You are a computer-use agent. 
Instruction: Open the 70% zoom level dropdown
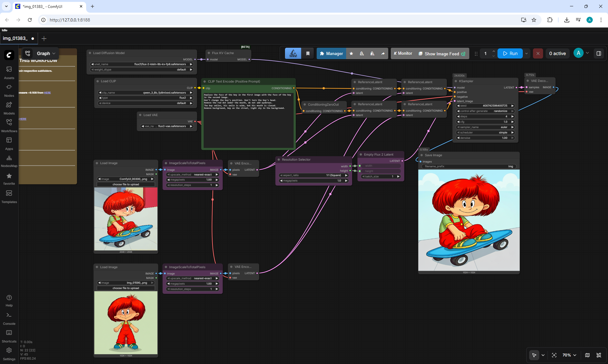569,355
